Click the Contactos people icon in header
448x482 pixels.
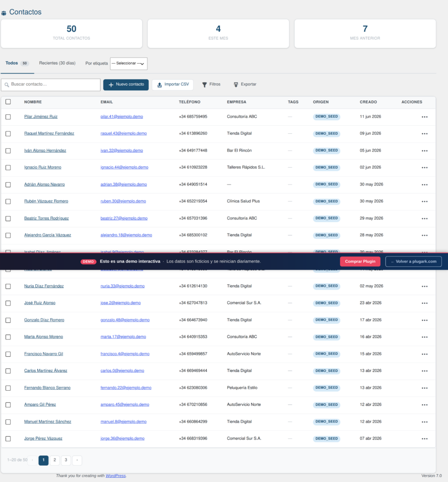coord(4,13)
